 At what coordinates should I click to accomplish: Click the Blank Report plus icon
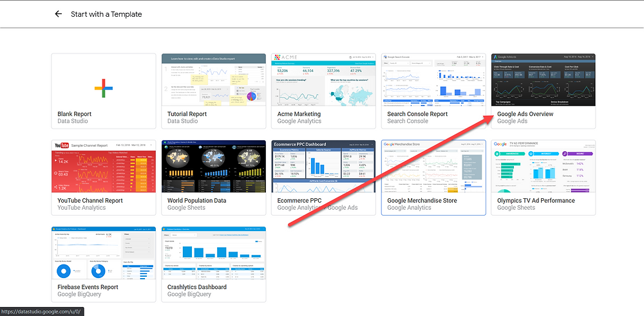(104, 88)
